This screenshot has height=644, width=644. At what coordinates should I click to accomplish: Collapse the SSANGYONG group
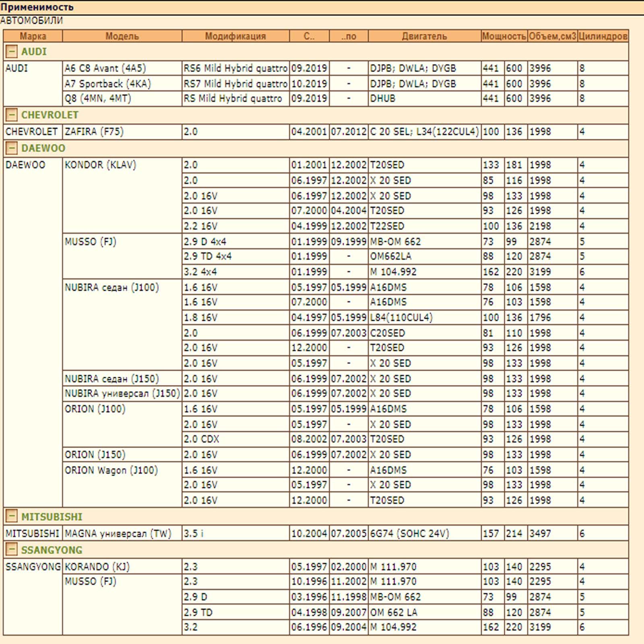pos(12,550)
